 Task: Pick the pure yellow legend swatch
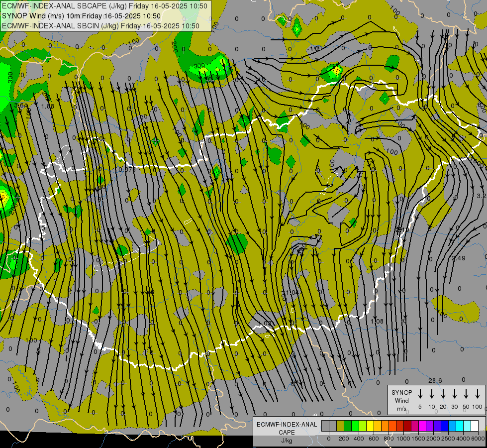[x=370, y=426]
